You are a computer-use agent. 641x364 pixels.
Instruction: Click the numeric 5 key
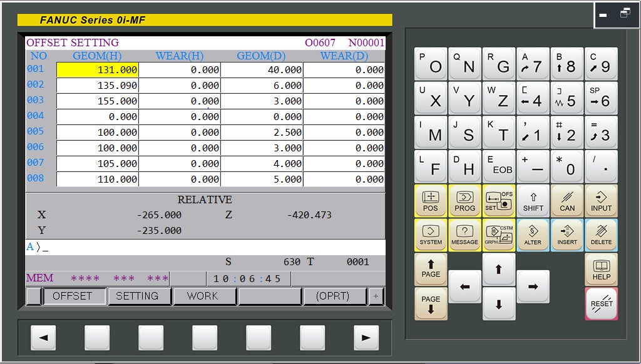[x=567, y=98]
